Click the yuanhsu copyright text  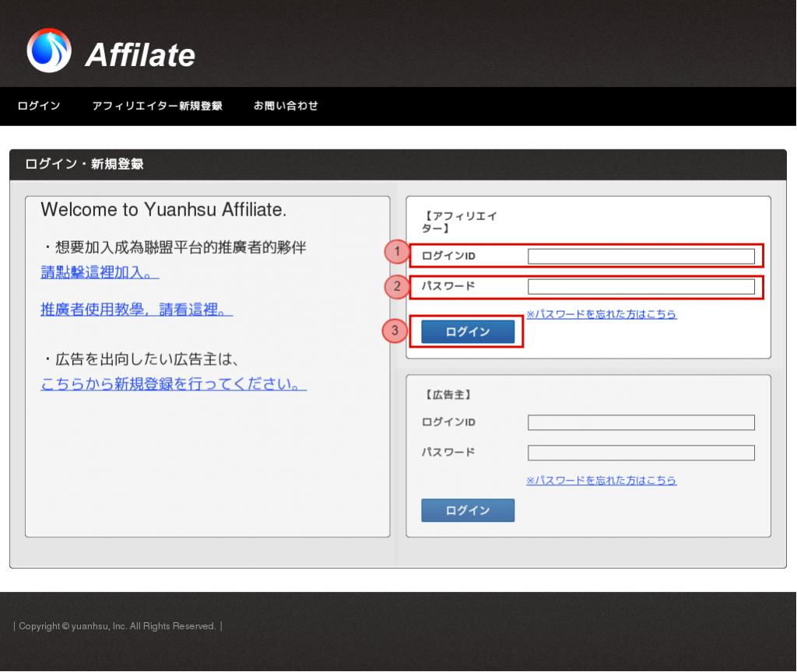click(118, 626)
